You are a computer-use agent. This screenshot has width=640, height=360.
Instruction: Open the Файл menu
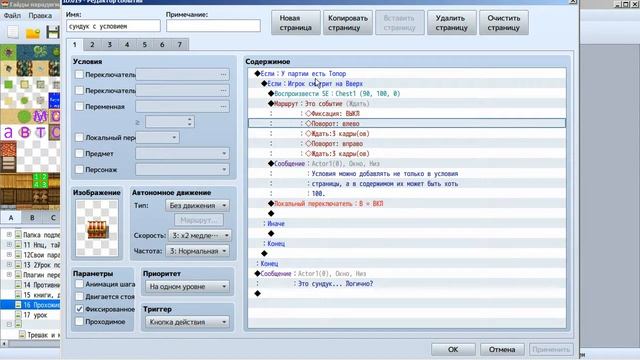pyautogui.click(x=12, y=16)
